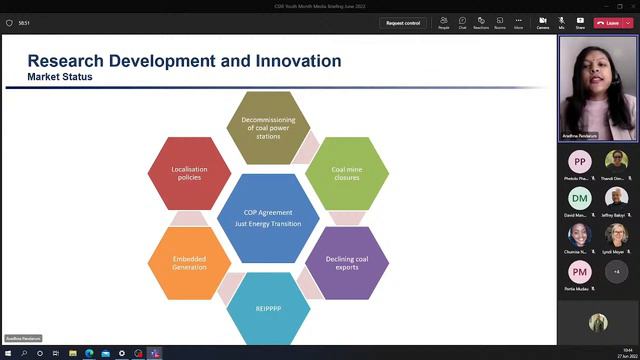Unmute the Mic
The height and width of the screenshot is (360, 640).
pyautogui.click(x=562, y=23)
